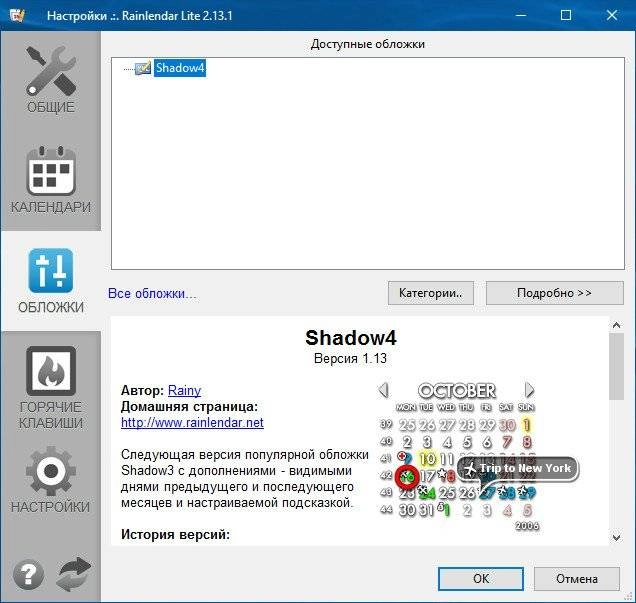The height and width of the screenshot is (603, 636).
Task: Click the description scrollbar down arrow
Action: 617,538
